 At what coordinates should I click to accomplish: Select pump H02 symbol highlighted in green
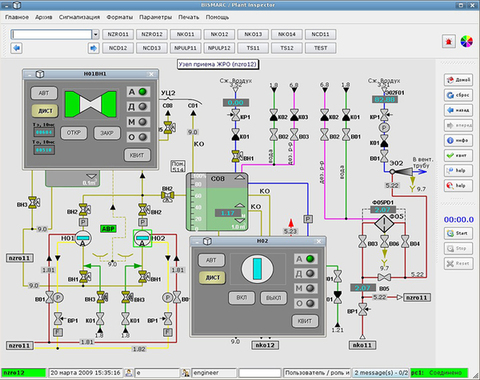click(x=142, y=238)
